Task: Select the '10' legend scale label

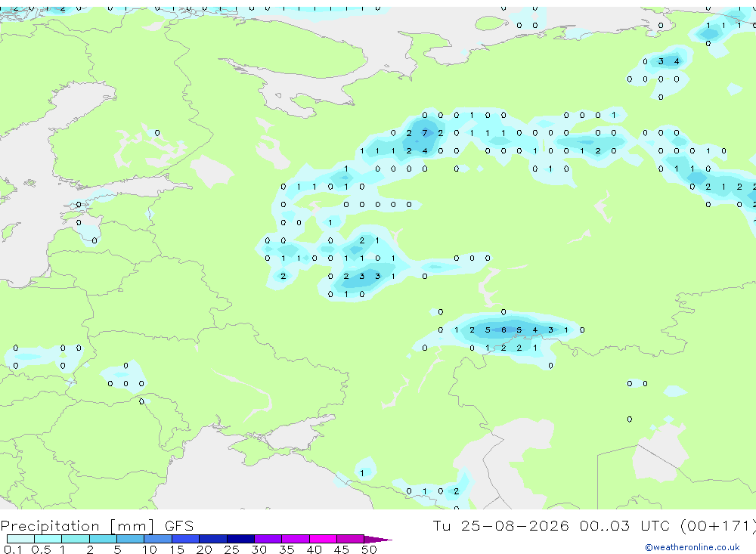Action: (x=150, y=549)
